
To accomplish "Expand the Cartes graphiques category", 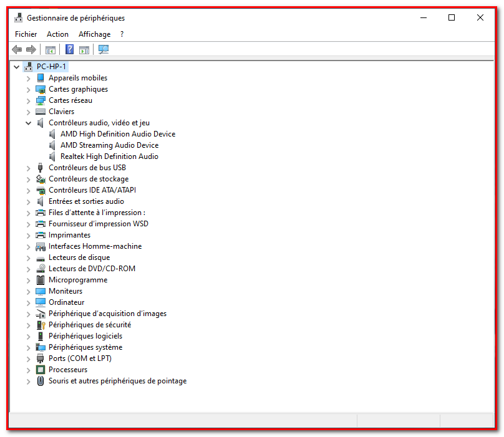I will click(28, 90).
